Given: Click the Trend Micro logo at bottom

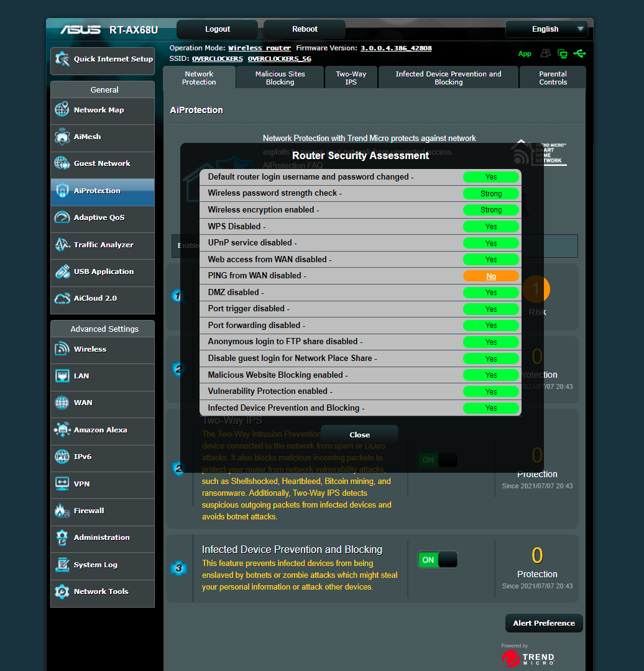Looking at the screenshot, I should 528,658.
